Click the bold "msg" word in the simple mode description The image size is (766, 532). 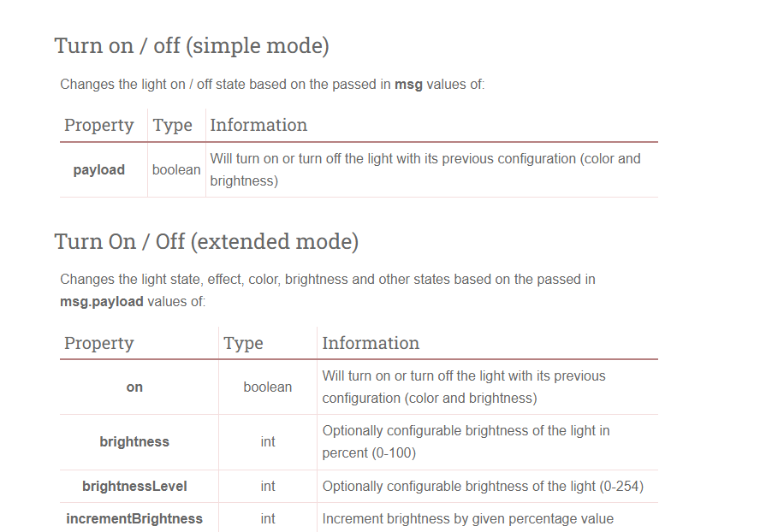[408, 85]
